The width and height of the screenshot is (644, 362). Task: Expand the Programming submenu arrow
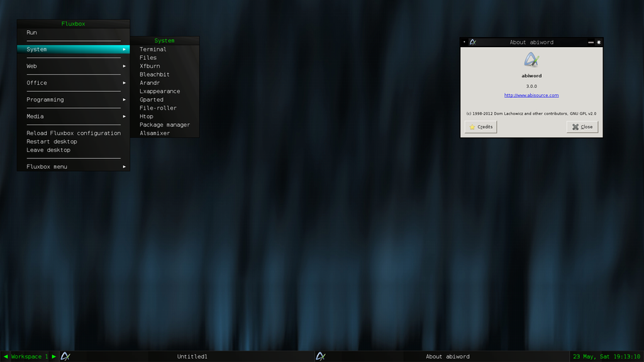[x=124, y=100]
